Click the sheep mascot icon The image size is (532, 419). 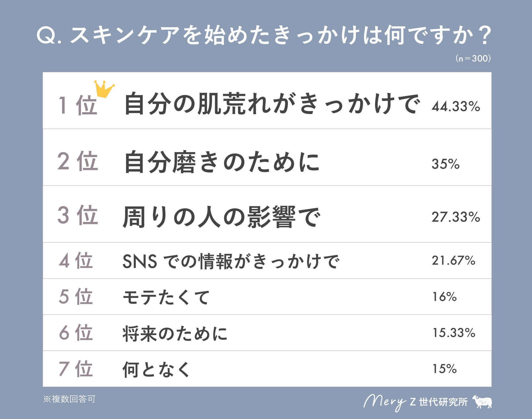(482, 402)
